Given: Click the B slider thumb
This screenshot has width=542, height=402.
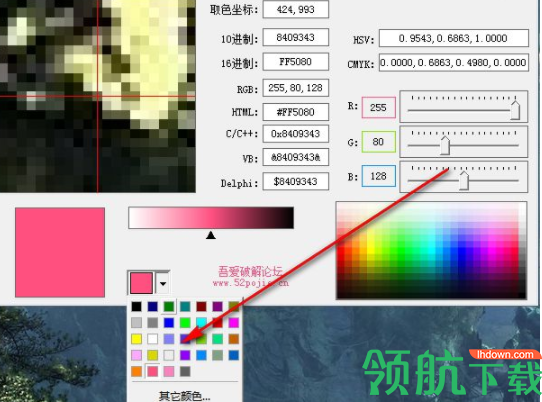Looking at the screenshot, I should (464, 180).
